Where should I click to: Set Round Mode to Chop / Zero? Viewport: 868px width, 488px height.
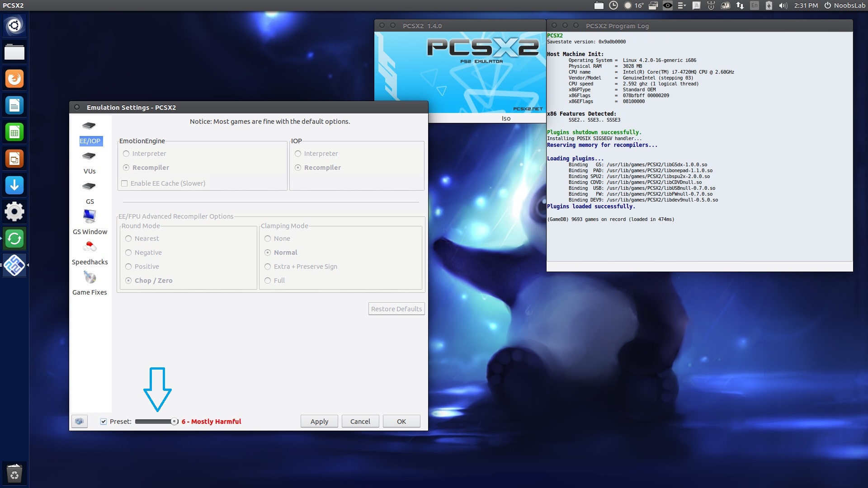pyautogui.click(x=149, y=281)
